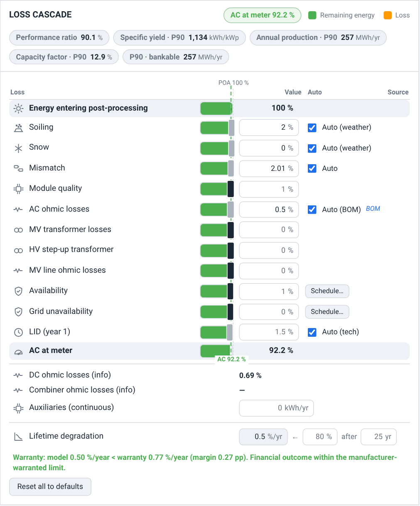Click the DC ohmic losses (info) icon
The height and width of the screenshot is (506, 420).
tap(18, 375)
